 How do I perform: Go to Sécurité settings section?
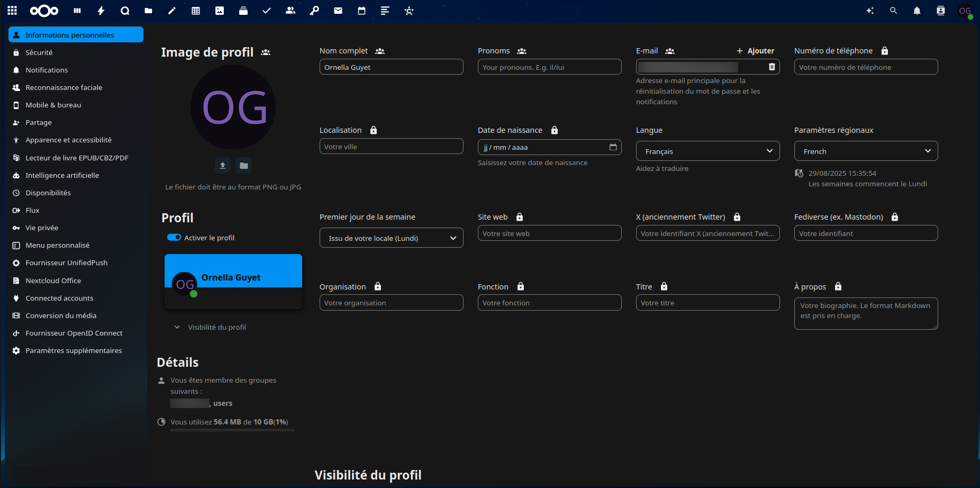(39, 52)
